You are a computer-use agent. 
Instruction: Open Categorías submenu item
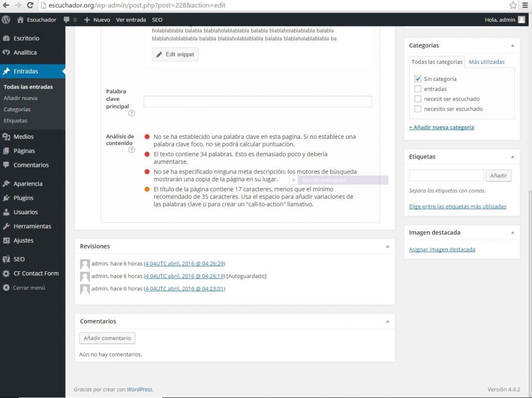click(x=17, y=109)
